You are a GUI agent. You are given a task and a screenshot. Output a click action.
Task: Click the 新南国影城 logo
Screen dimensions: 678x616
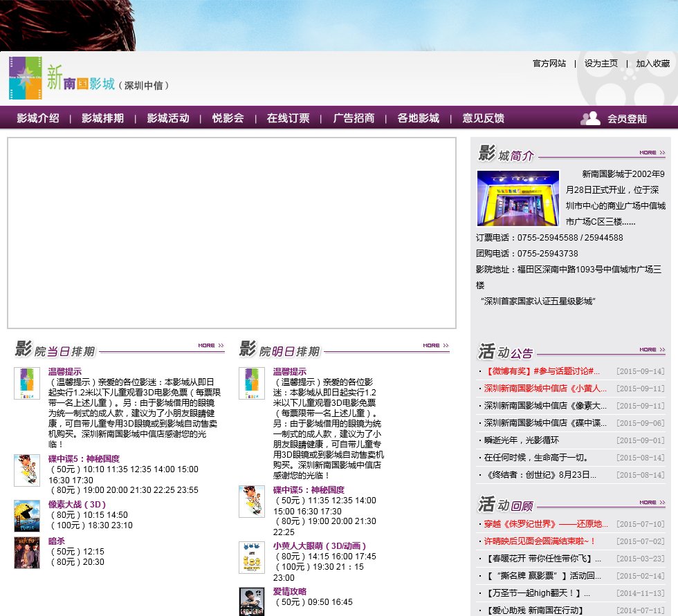click(89, 78)
